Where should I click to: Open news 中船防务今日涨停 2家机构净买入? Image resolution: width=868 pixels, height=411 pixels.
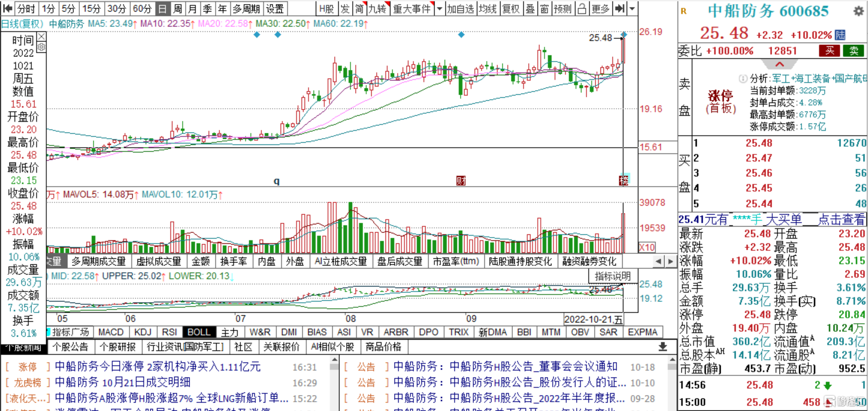(158, 367)
